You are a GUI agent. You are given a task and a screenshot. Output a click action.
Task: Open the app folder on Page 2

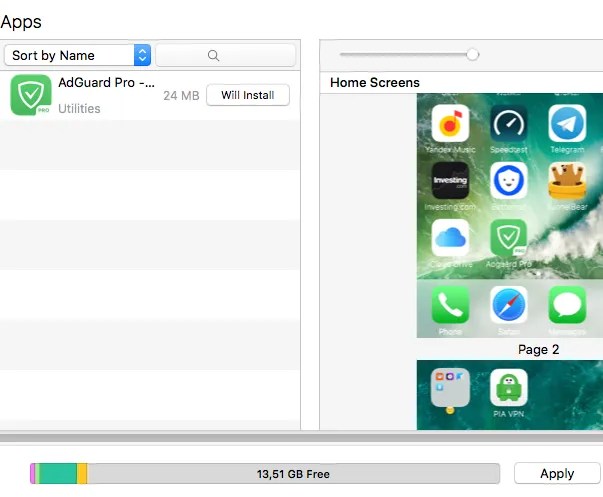pos(450,388)
